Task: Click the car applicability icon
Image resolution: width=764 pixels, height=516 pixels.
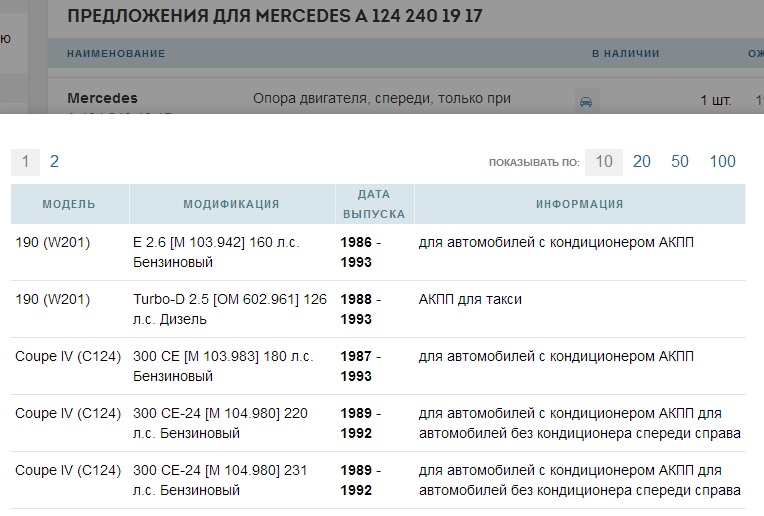Action: click(x=586, y=101)
